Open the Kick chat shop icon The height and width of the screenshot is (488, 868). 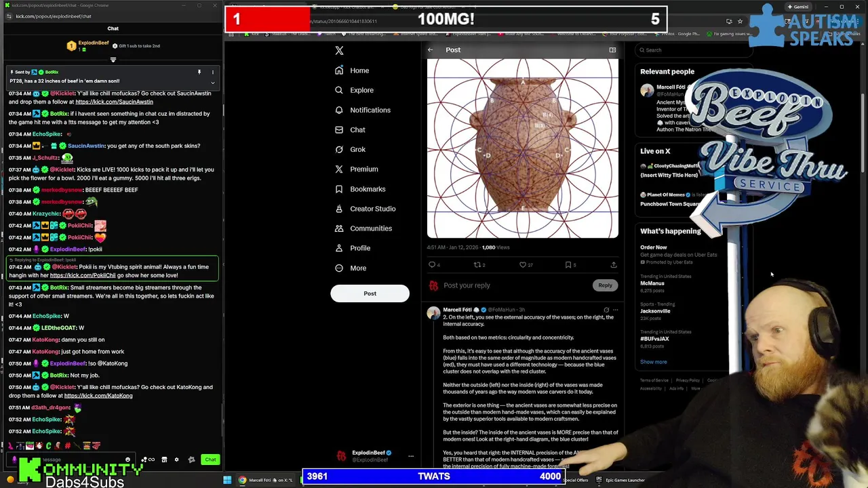coord(164,460)
